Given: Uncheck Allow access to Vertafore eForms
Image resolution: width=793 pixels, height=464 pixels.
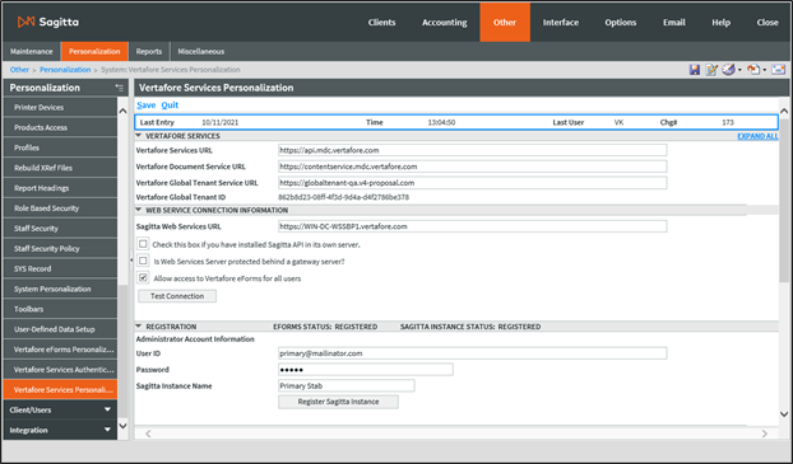Looking at the screenshot, I should click(x=144, y=278).
